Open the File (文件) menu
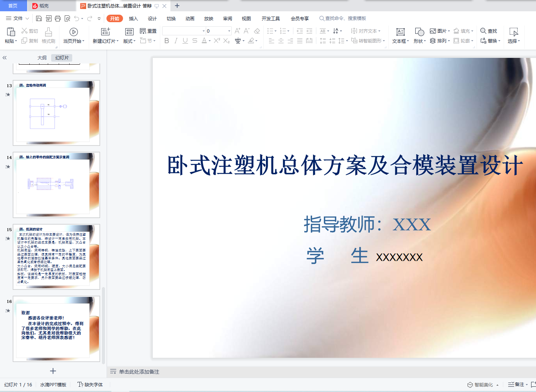536x392 pixels. (x=17, y=18)
